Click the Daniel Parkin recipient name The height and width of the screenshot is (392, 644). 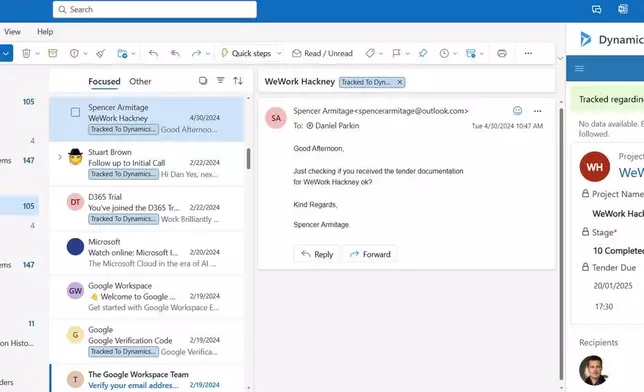point(337,126)
